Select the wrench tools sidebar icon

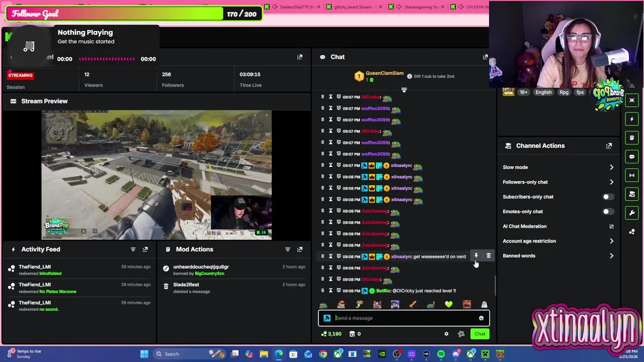pyautogui.click(x=632, y=213)
